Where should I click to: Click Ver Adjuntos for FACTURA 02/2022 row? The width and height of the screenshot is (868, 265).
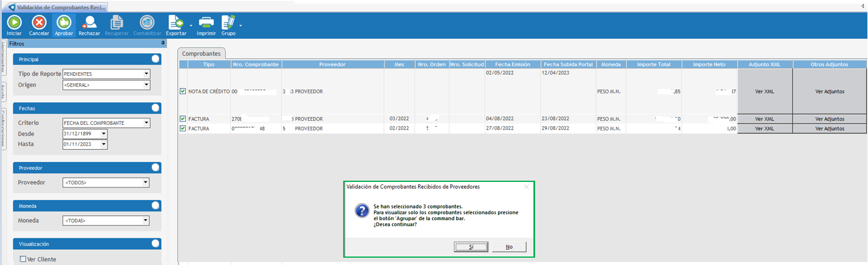point(830,129)
